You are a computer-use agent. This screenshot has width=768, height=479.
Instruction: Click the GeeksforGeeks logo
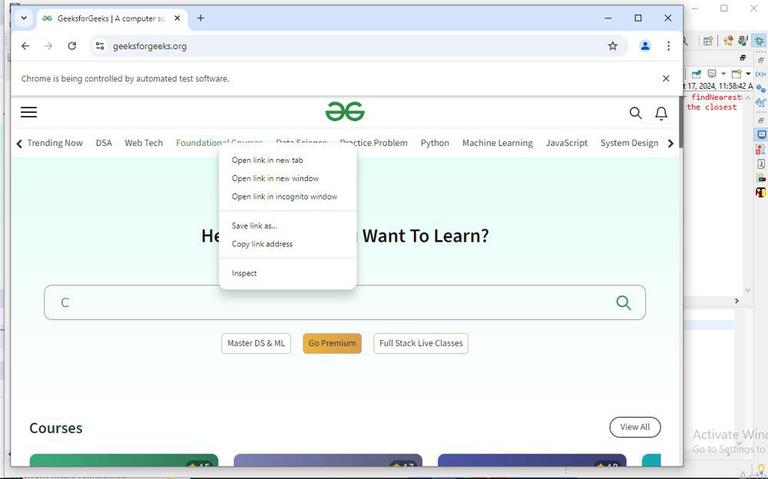point(345,112)
